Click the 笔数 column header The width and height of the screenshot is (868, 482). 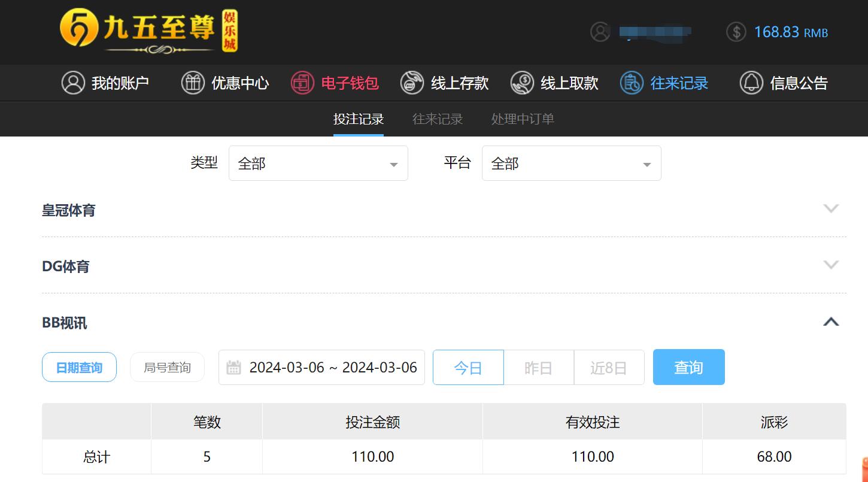point(207,422)
